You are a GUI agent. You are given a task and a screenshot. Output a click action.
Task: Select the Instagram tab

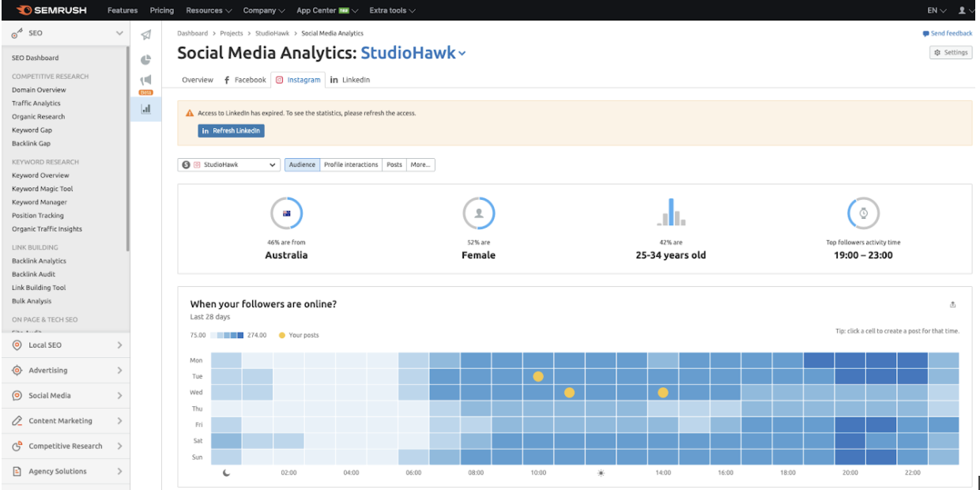pyautogui.click(x=298, y=80)
